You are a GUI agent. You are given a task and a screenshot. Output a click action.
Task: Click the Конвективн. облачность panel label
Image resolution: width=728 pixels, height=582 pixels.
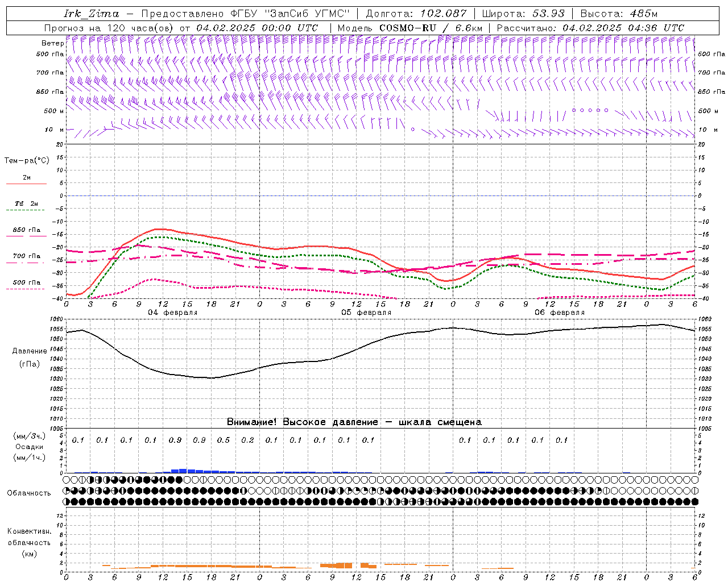[x=30, y=542]
